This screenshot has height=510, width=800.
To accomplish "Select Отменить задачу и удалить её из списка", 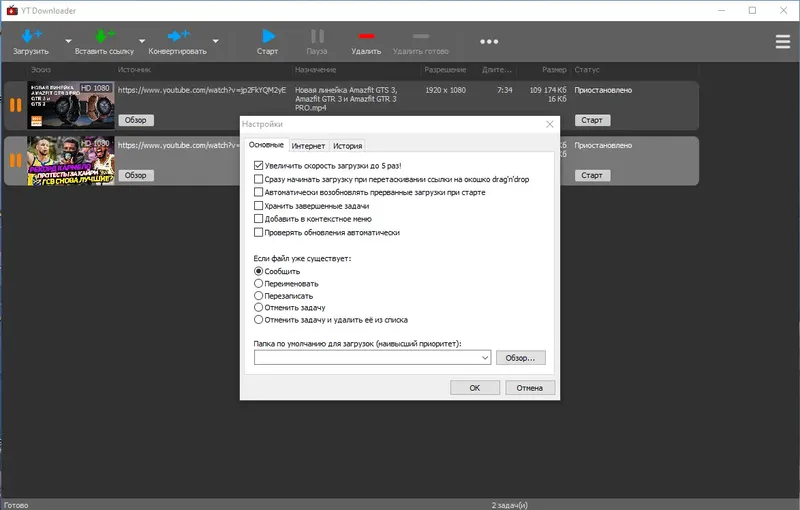I will (258, 320).
